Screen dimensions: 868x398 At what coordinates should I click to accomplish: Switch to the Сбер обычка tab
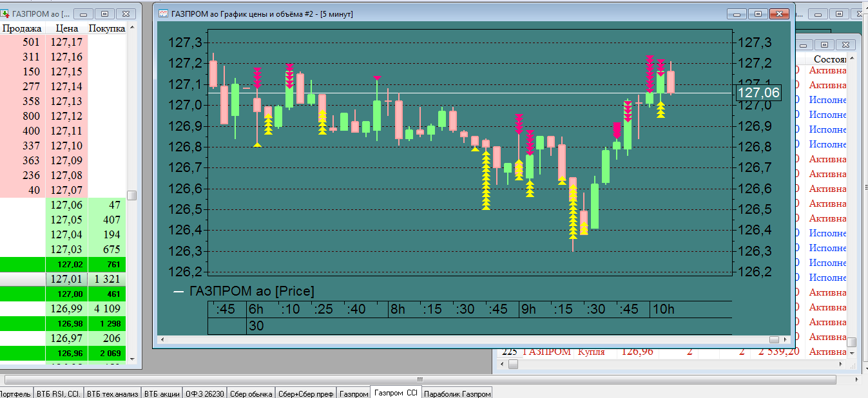pos(251,393)
